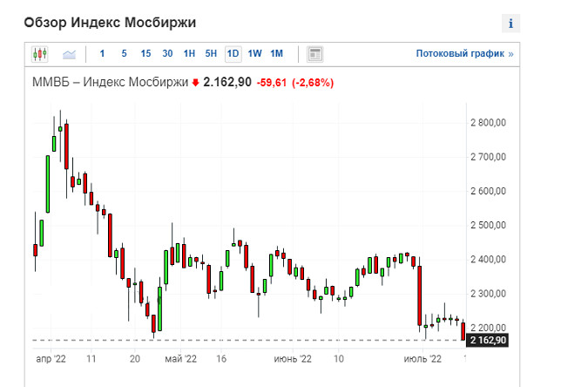Choose the 1H timeframe
The width and height of the screenshot is (588, 387).
click(189, 54)
